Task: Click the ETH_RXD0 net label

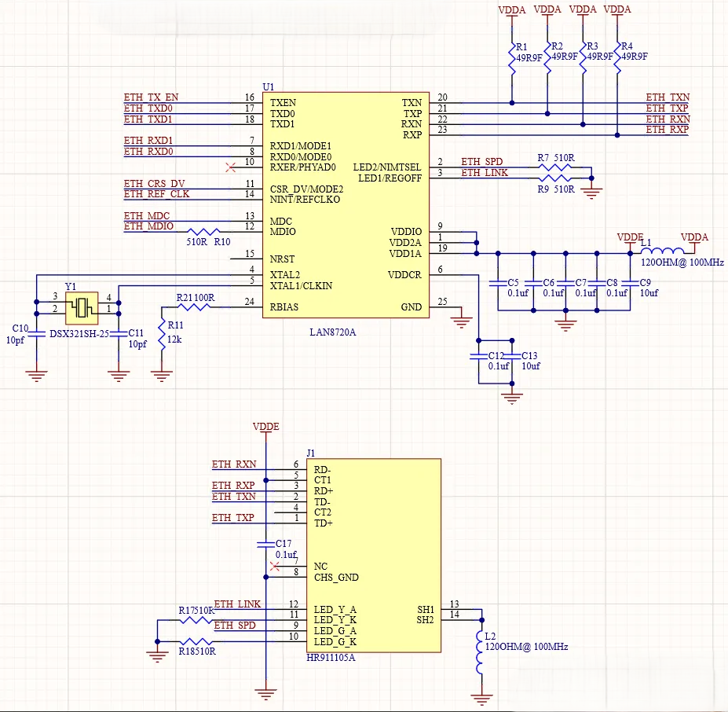Action: point(148,152)
